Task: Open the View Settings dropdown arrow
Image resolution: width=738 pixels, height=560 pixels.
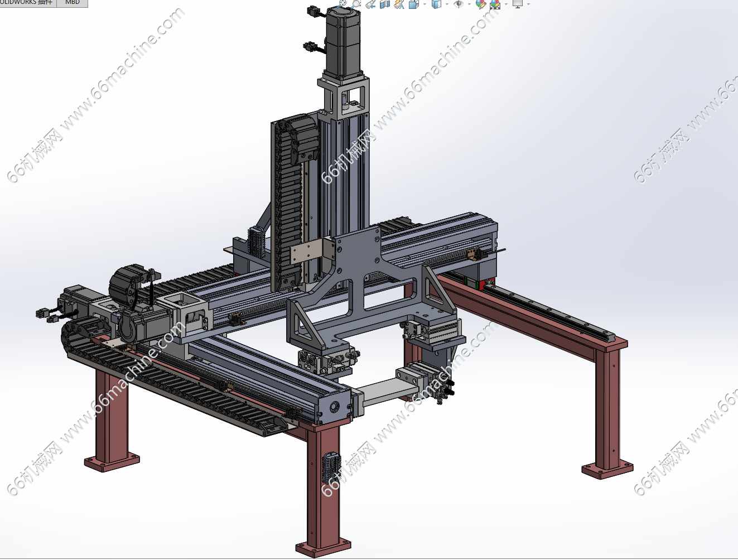Action: 528,5
